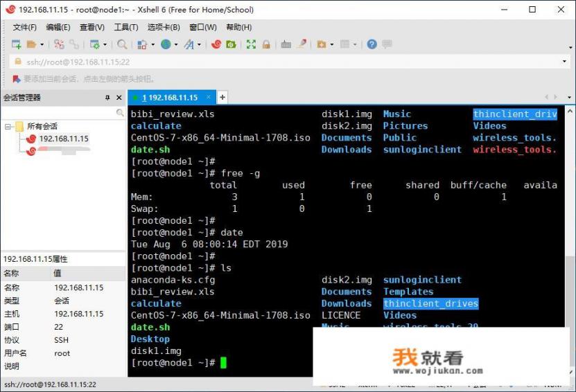The image size is (576, 392).
Task: Click the tab scroll right arrow
Action: tap(555, 97)
